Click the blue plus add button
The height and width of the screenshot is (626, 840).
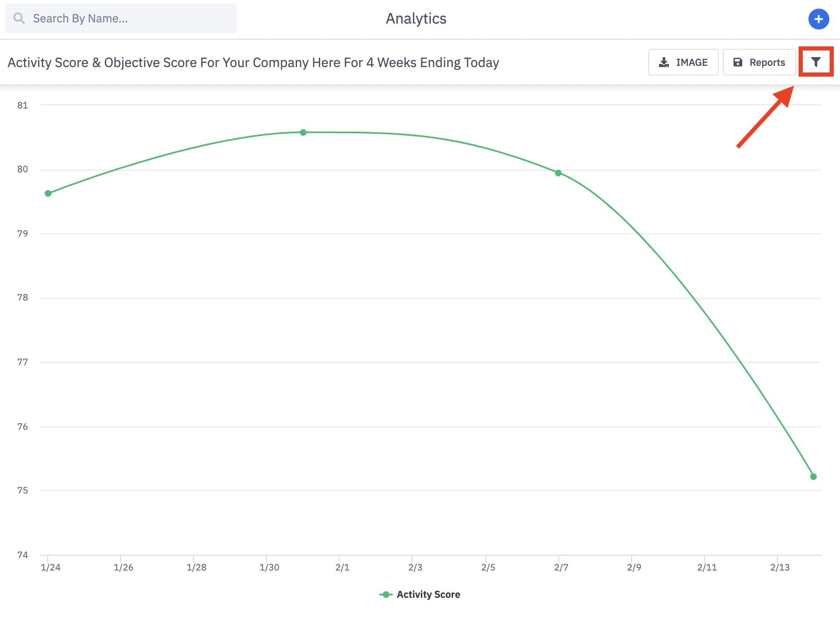coord(818,19)
